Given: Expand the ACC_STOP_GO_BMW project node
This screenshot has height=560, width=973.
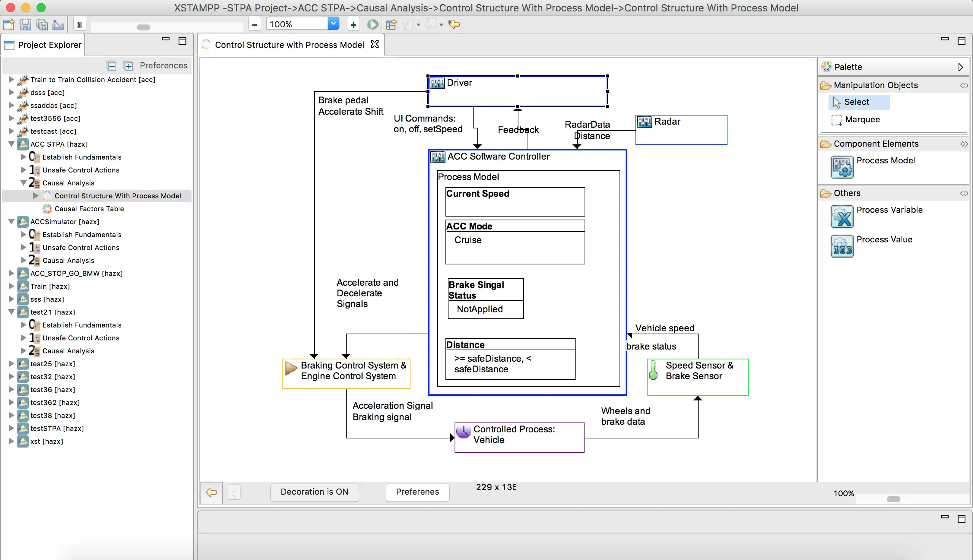Looking at the screenshot, I should click(11, 273).
